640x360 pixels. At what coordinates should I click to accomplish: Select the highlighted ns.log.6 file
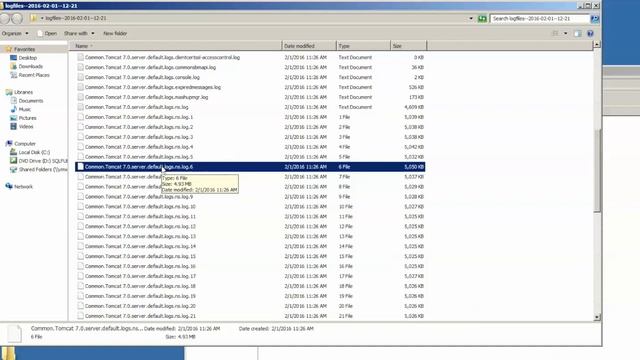pyautogui.click(x=250, y=167)
